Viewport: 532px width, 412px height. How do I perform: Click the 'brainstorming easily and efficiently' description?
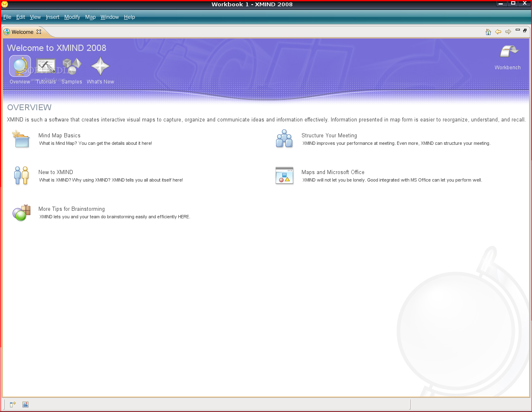115,217
